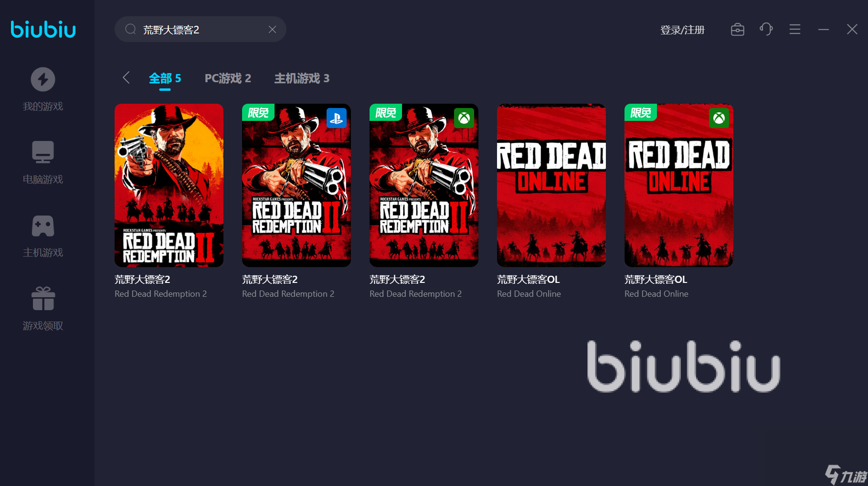868x486 pixels.
Task: Click the search box containing 荒野大镖客2
Action: [201, 29]
